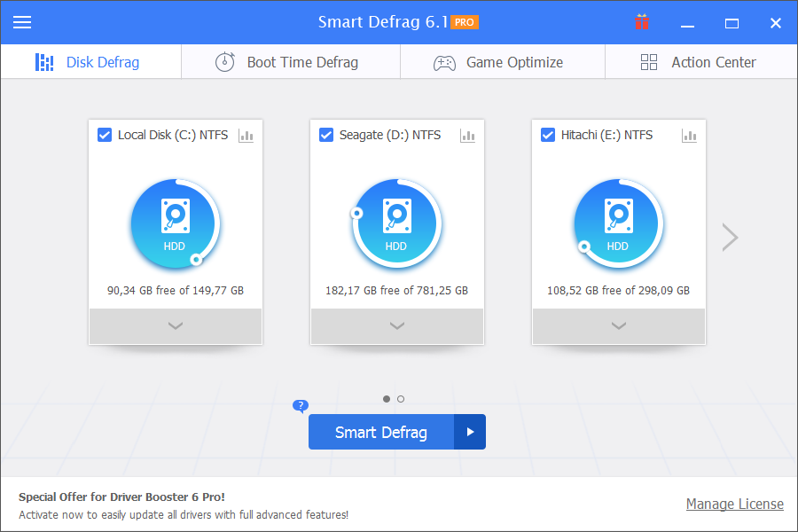Open Boot Time Defrag tab

pos(291,62)
